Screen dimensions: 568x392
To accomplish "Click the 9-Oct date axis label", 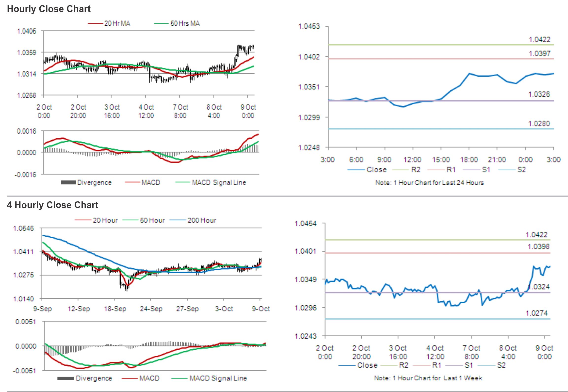I will pyautogui.click(x=261, y=309).
